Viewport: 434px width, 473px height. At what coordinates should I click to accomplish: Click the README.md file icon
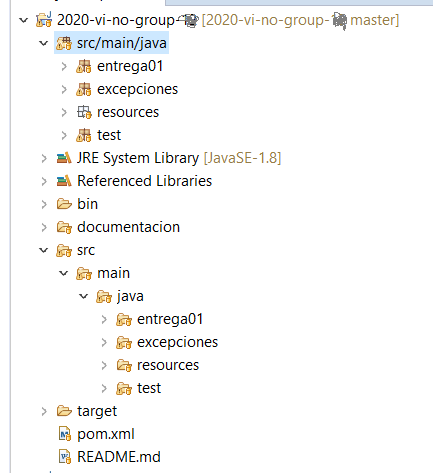pyautogui.click(x=65, y=457)
